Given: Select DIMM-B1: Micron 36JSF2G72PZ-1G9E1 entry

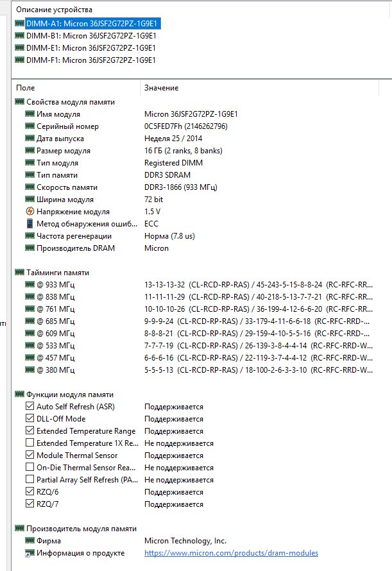Looking at the screenshot, I should tap(91, 36).
